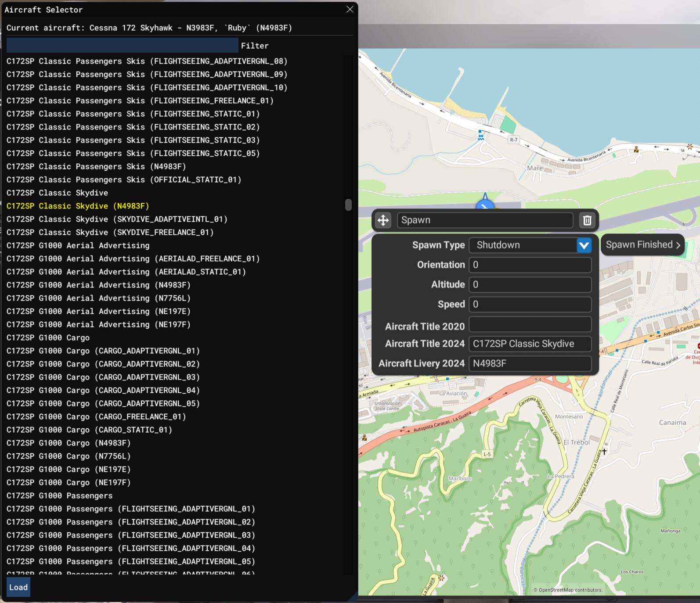The width and height of the screenshot is (700, 603).
Task: Choose C172SP G1000 Aerial Advertising (NE197E)
Action: (98, 311)
